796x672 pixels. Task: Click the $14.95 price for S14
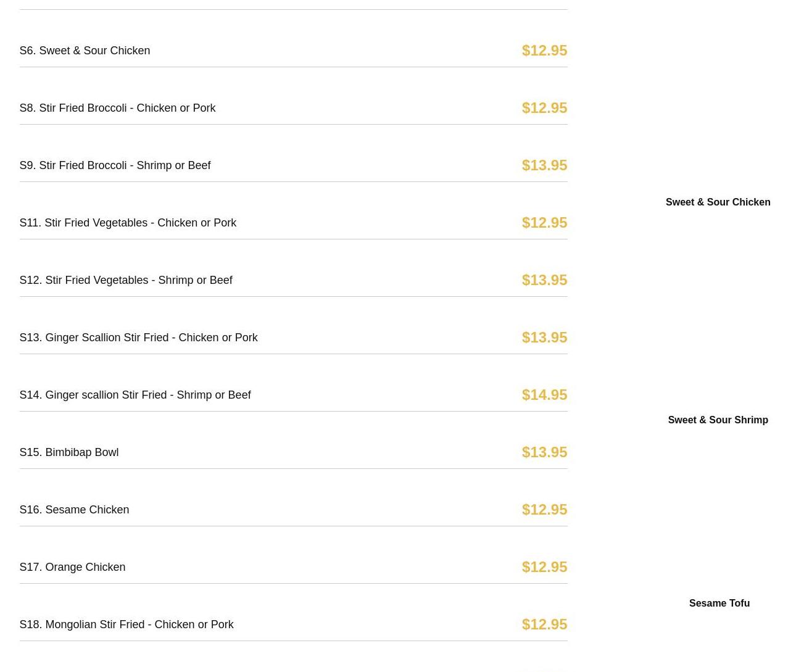point(544,395)
